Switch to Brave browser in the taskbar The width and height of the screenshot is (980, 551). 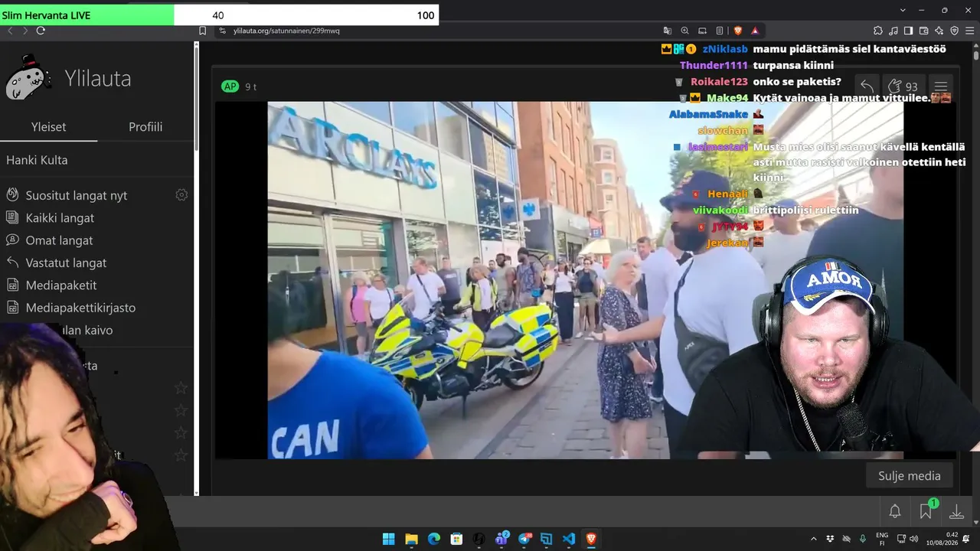(x=591, y=539)
